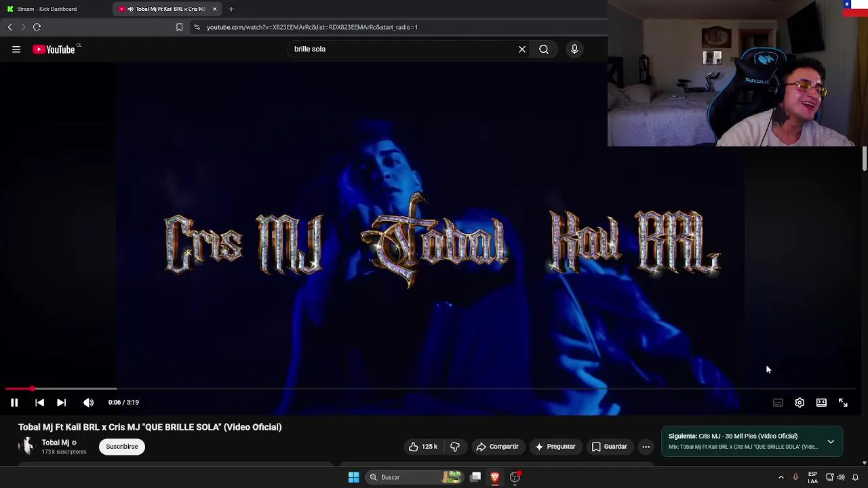Toggle subtitles in the player
This screenshot has height=488, width=868.
[x=778, y=403]
